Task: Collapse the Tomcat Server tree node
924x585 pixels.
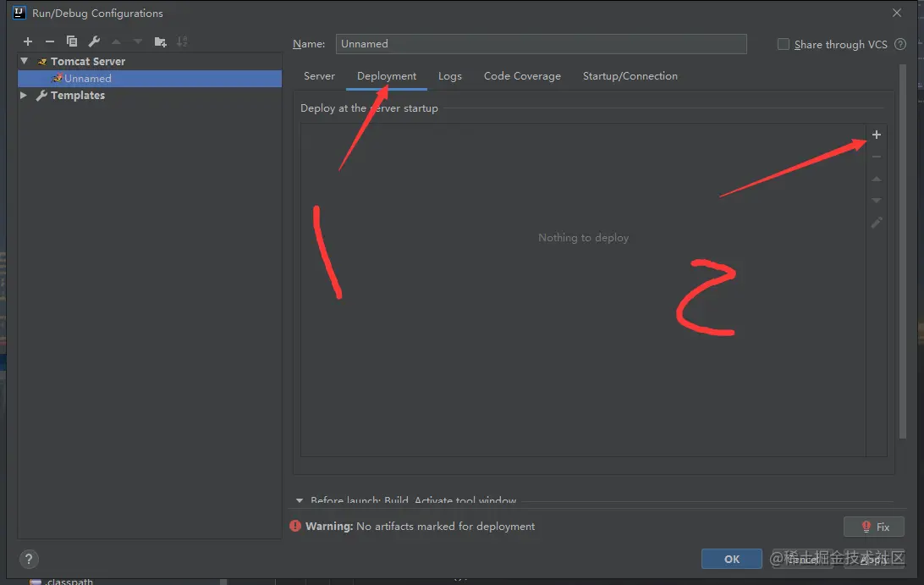Action: 25,61
